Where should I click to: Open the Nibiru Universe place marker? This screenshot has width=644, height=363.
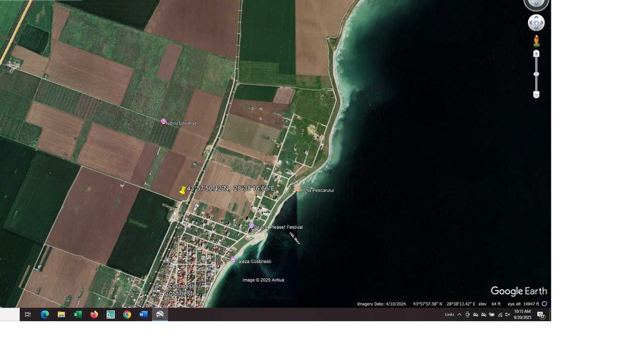tap(164, 121)
